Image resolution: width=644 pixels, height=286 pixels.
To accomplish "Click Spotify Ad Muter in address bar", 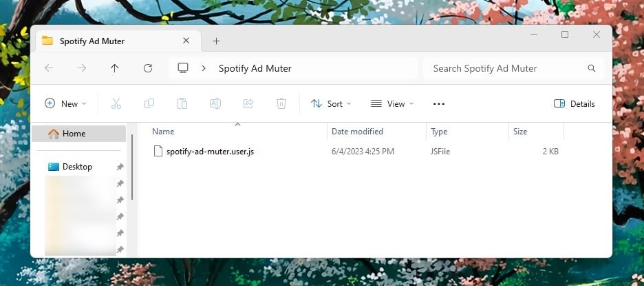I will click(255, 68).
